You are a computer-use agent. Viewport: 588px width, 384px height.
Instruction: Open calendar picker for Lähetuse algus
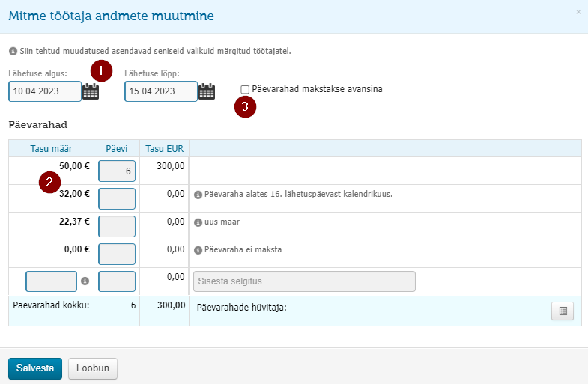tap(91, 91)
